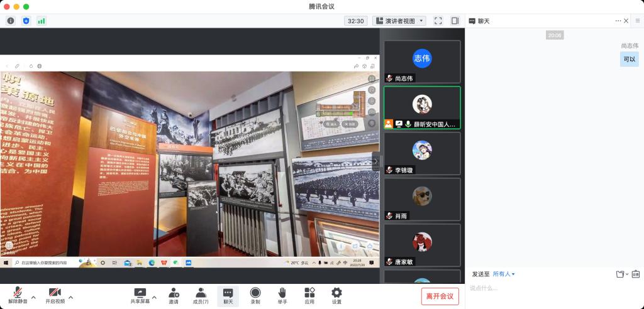Open the invite (邀请) participants icon

click(173, 296)
